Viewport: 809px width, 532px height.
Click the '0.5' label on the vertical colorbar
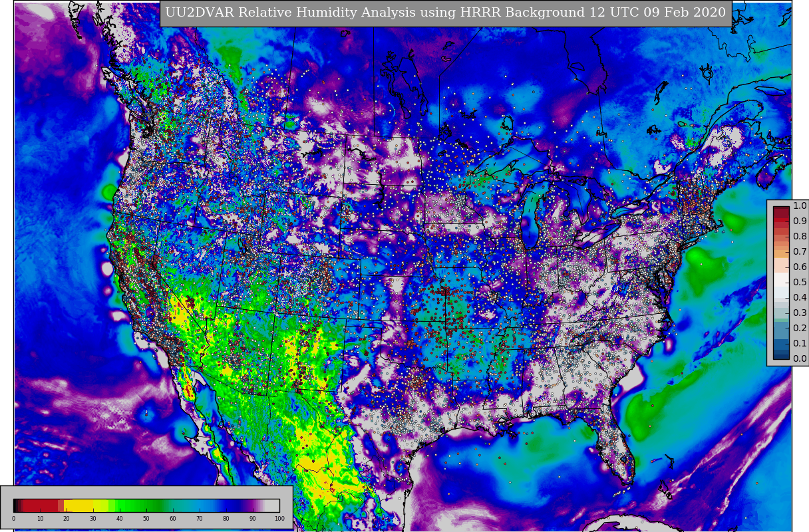pos(800,283)
